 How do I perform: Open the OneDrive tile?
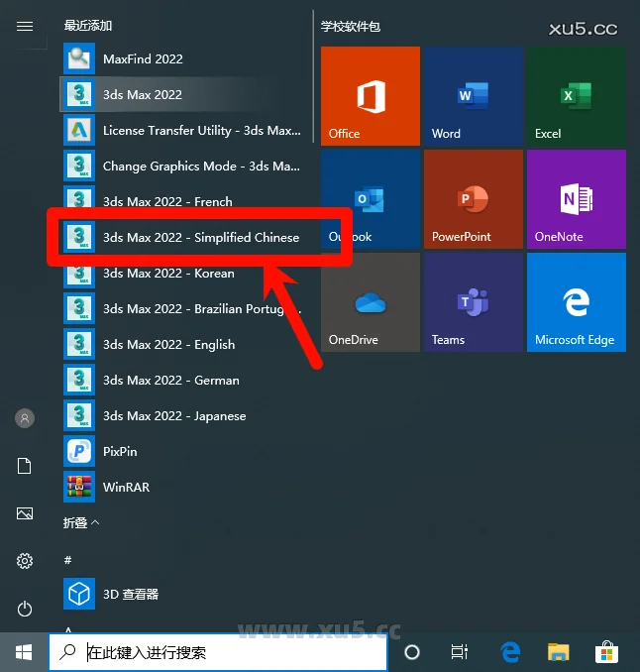(370, 302)
